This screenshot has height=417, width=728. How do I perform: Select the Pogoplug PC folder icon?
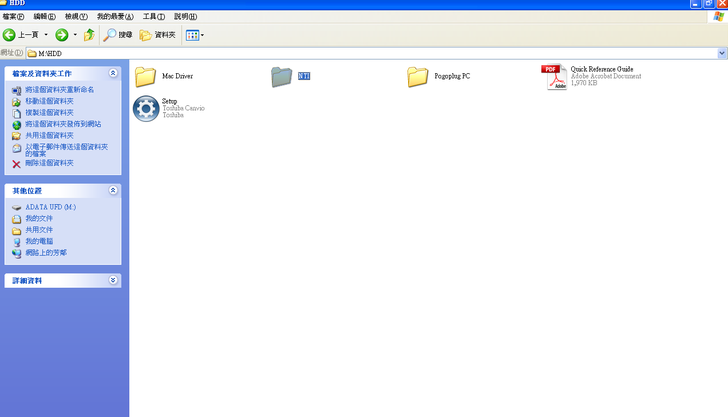point(417,77)
